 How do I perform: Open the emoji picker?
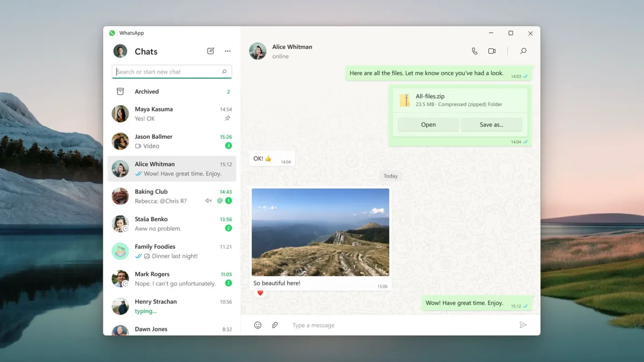click(x=258, y=325)
